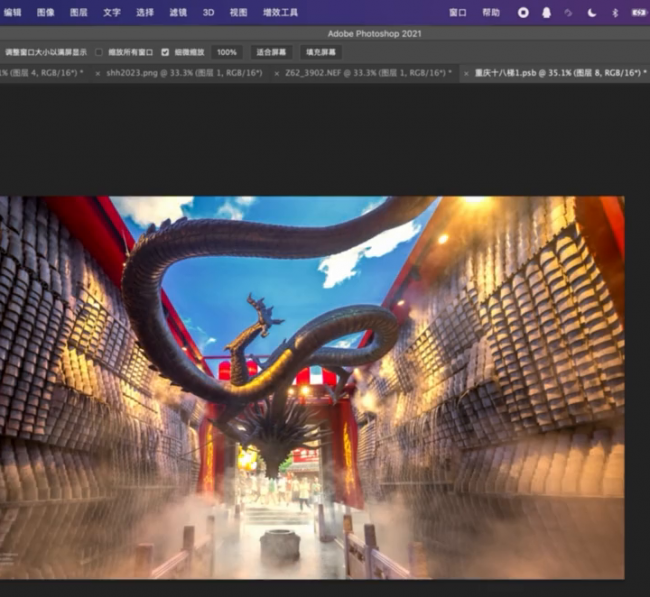650x597 pixels.
Task: Open the 选择 (Select) menu
Action: pos(145,12)
